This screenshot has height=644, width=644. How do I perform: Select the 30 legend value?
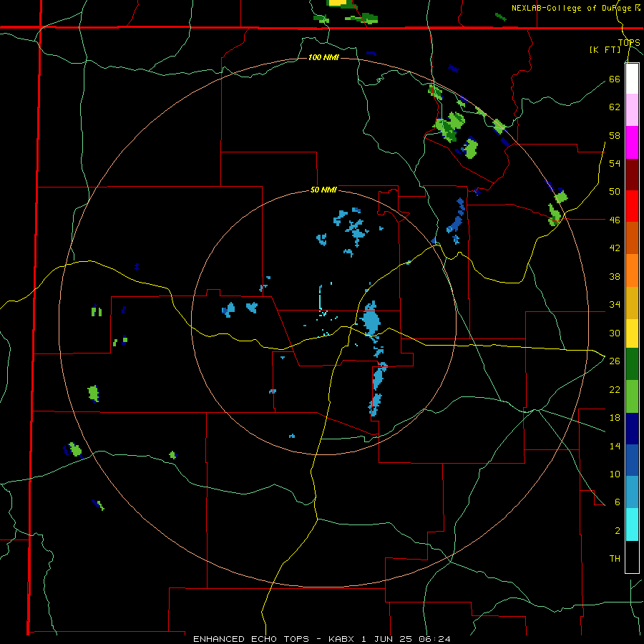[615, 333]
